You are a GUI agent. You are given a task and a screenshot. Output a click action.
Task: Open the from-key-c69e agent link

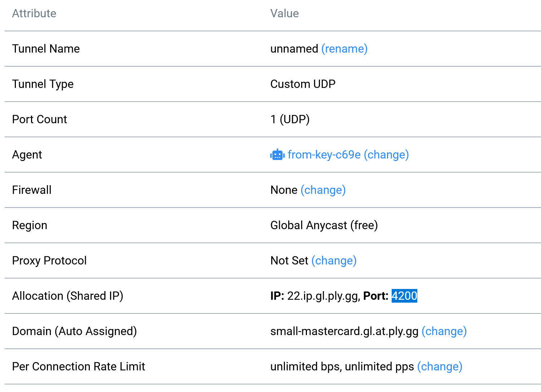(x=324, y=155)
